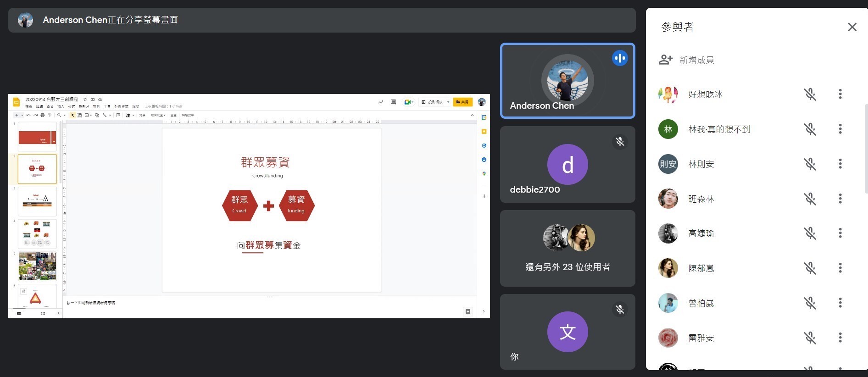868x377 pixels.
Task: Click the 背景 button in Slides toolbar
Action: click(x=142, y=115)
